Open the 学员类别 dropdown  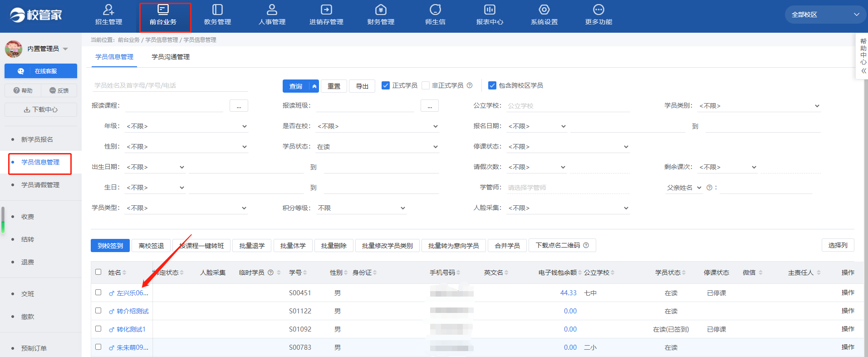coord(759,106)
